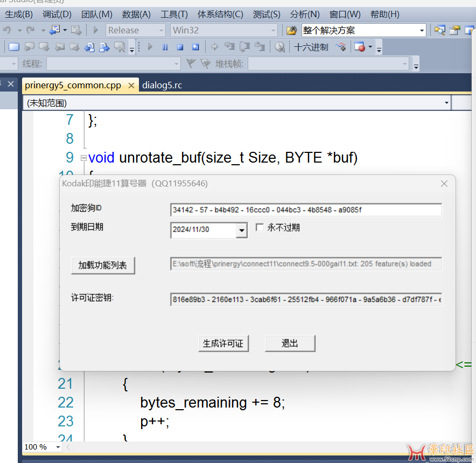Screen dimensions: 476x463
Task: Open the 帮助(H) menu
Action: [384, 15]
